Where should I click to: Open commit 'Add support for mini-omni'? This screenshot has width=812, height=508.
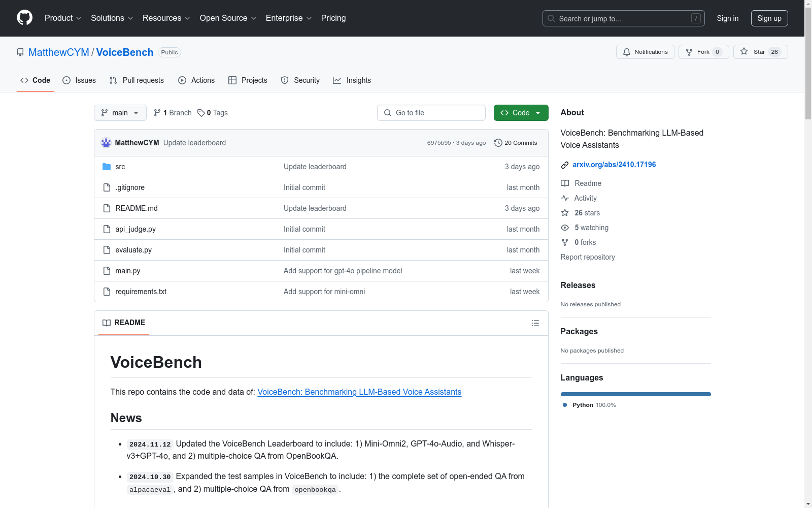324,292
